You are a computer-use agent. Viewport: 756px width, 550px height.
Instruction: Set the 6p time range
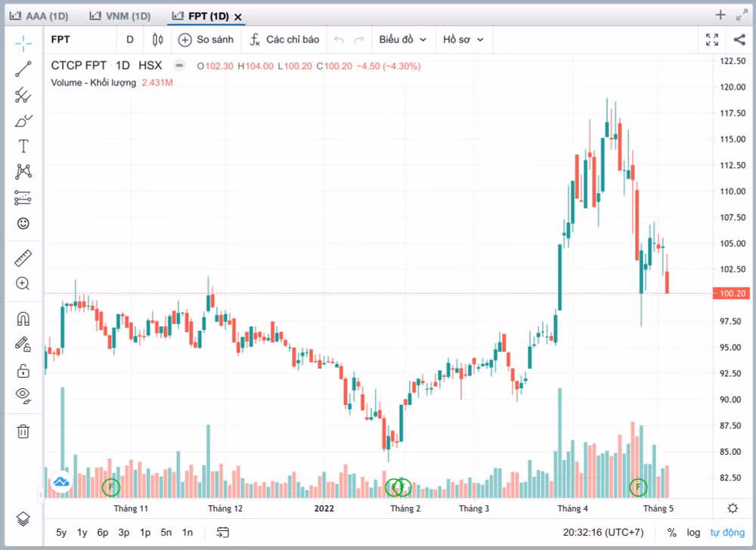point(103,532)
